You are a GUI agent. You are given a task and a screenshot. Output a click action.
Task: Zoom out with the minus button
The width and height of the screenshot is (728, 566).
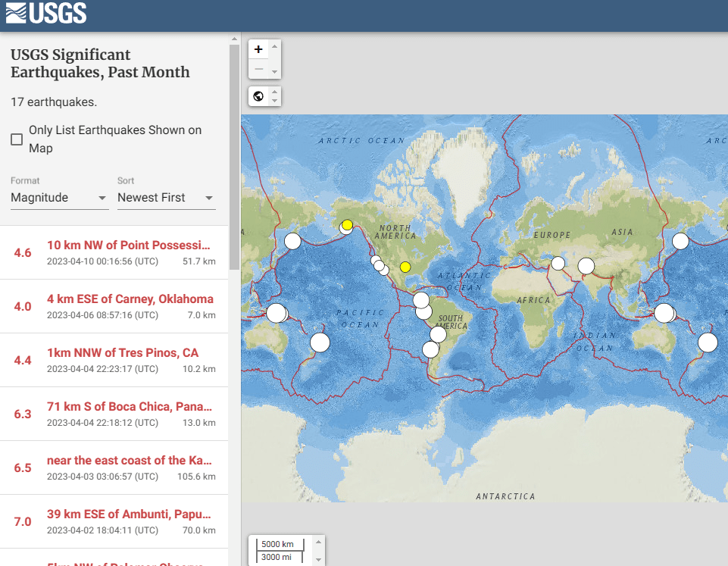click(258, 69)
